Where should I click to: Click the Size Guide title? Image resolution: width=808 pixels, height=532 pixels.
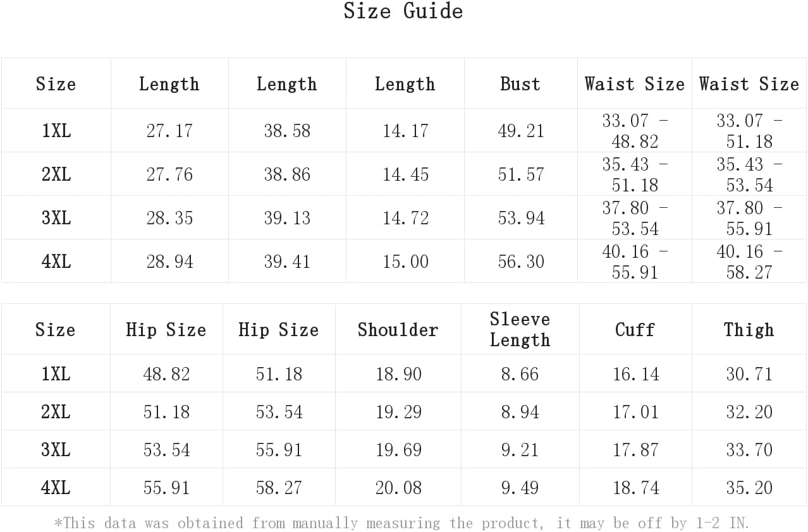click(403, 11)
